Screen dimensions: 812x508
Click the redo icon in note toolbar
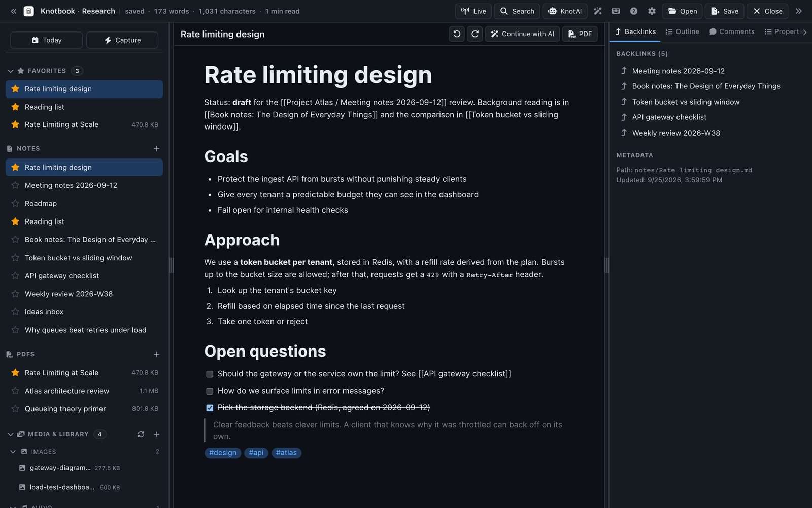coord(475,34)
